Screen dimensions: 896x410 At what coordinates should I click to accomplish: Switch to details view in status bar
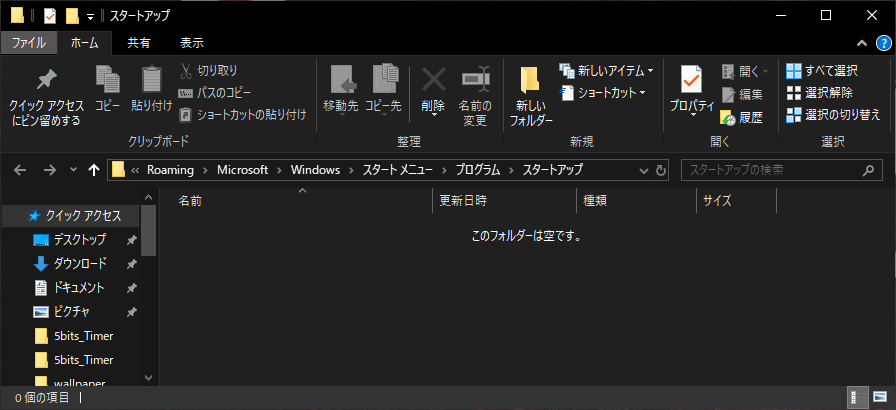click(857, 397)
